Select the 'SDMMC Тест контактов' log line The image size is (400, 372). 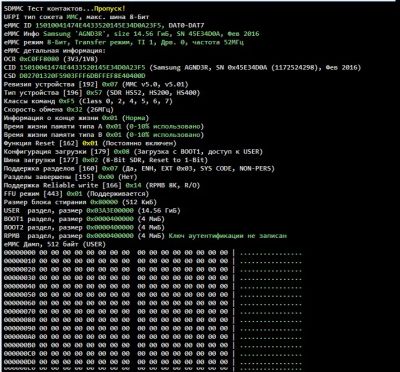65,9
